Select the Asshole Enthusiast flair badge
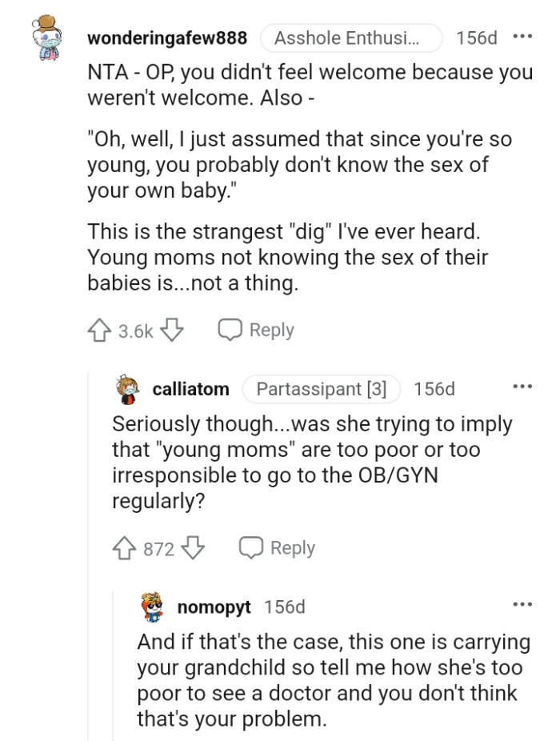 click(x=354, y=37)
